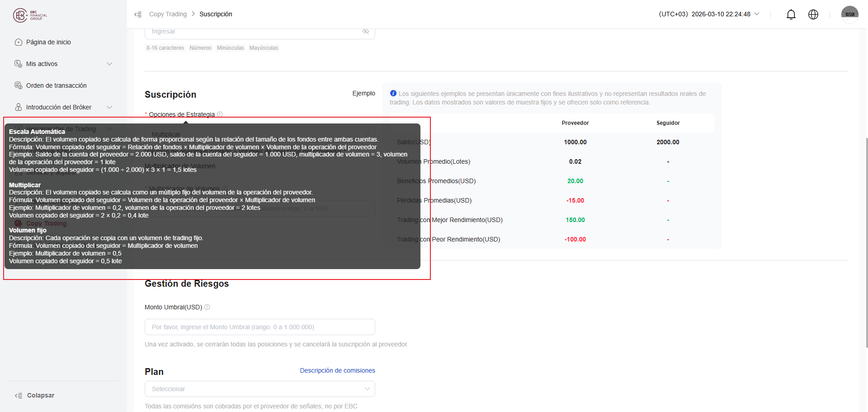
Task: Click the Escala Automática tooltip heading
Action: 37,132
